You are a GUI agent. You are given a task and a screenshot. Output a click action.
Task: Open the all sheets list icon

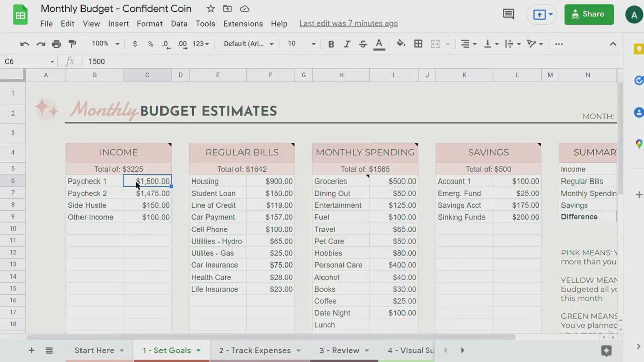(49, 350)
